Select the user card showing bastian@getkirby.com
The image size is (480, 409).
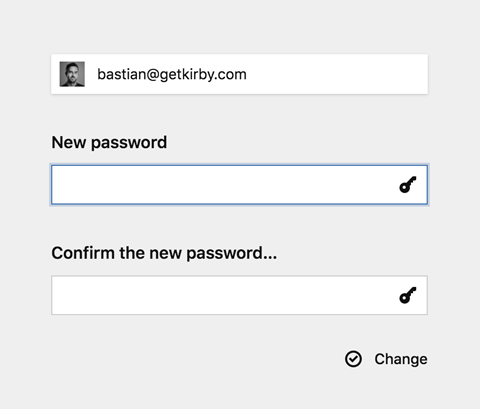coord(239,74)
